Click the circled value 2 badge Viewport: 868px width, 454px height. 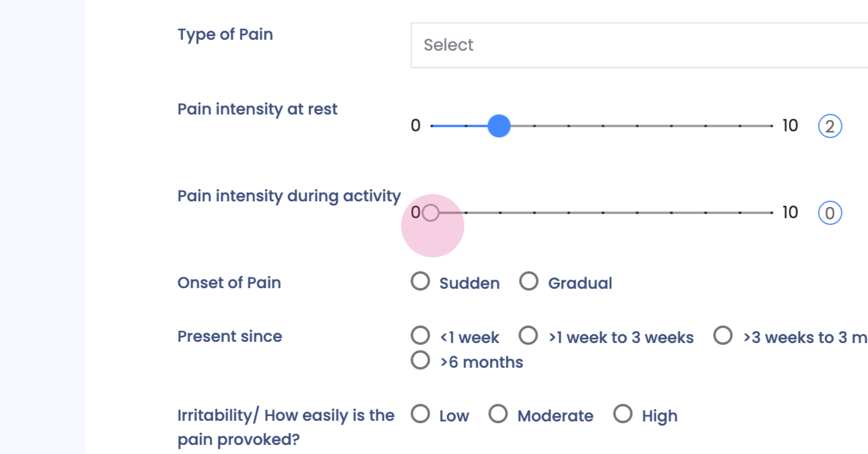click(x=829, y=127)
